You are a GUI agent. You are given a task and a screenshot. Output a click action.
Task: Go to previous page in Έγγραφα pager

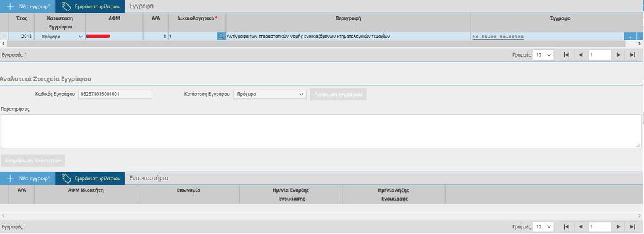581,55
